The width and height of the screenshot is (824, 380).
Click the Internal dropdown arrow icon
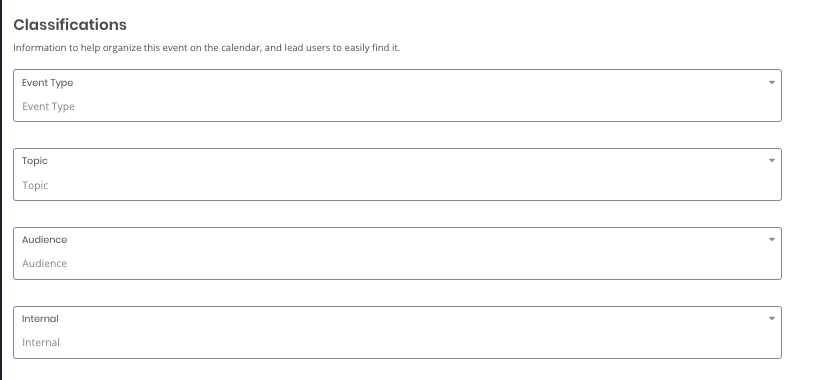point(771,319)
